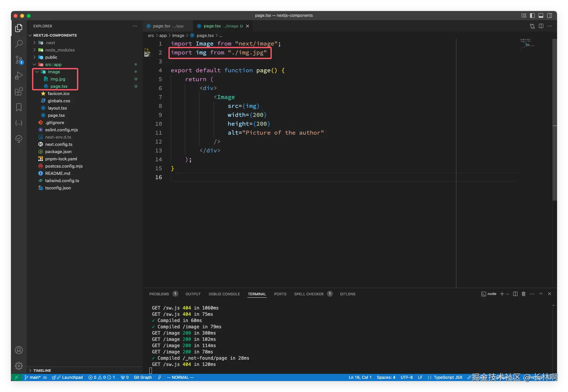568x392 pixels.
Task: Switch to page.tsx .../app editor tab
Action: point(168,26)
